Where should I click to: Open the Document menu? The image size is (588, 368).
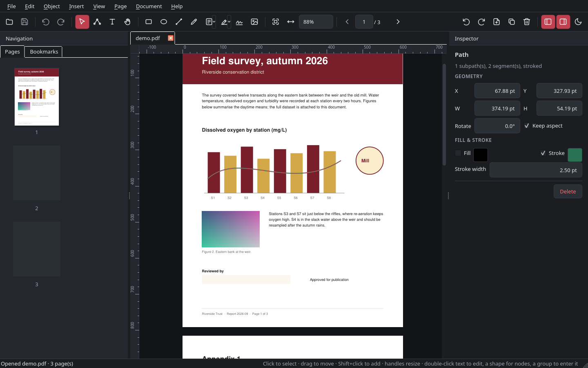click(149, 6)
